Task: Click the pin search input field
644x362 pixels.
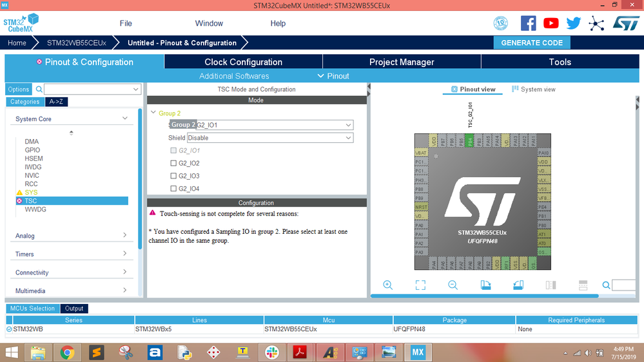Action: tap(624, 285)
